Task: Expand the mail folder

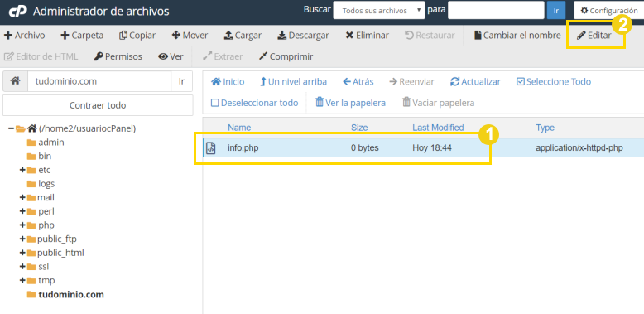Action: (x=22, y=197)
